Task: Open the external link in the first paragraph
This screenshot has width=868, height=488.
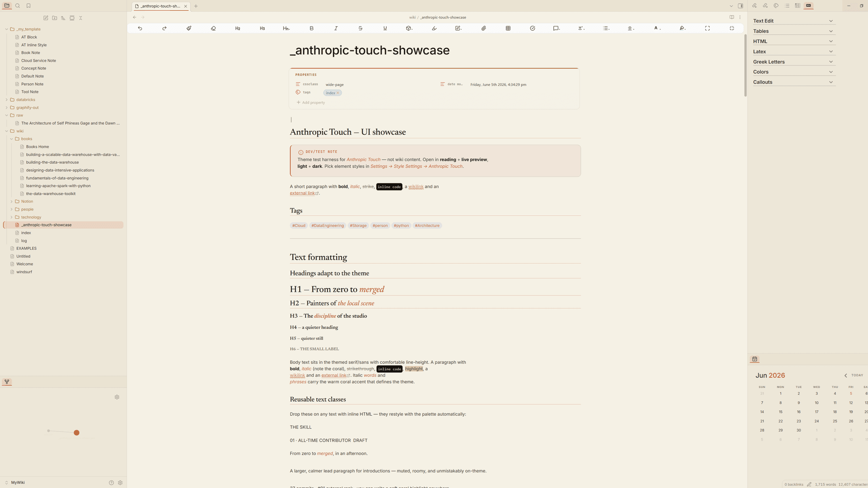Action: click(304, 193)
